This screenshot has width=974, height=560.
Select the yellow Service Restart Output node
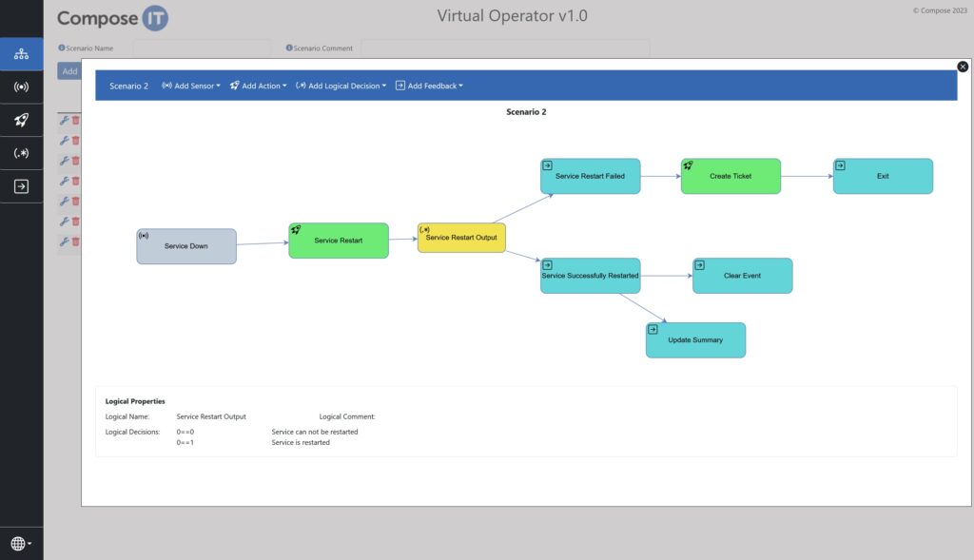pos(461,238)
